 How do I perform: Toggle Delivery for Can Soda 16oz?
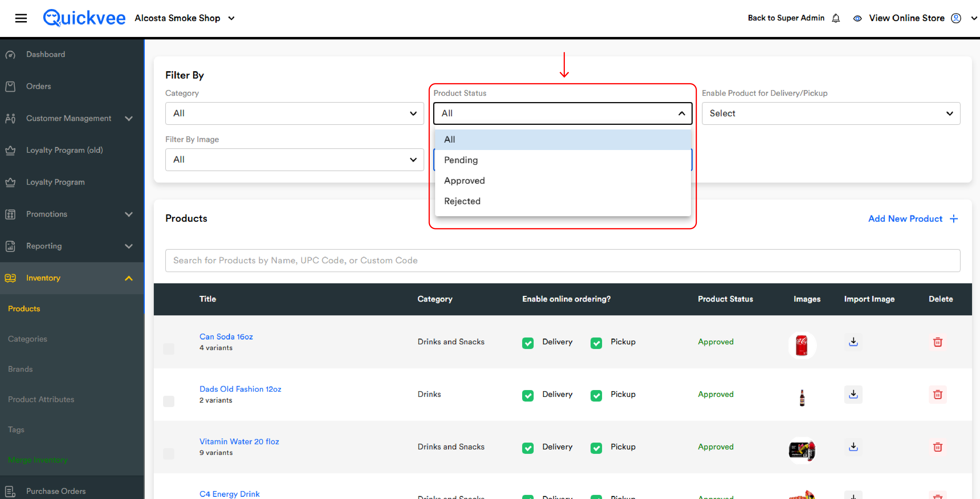(528, 343)
